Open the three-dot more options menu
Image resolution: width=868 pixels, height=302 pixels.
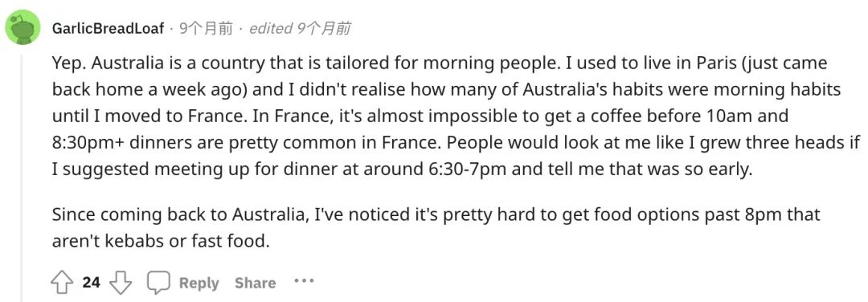coord(304,281)
